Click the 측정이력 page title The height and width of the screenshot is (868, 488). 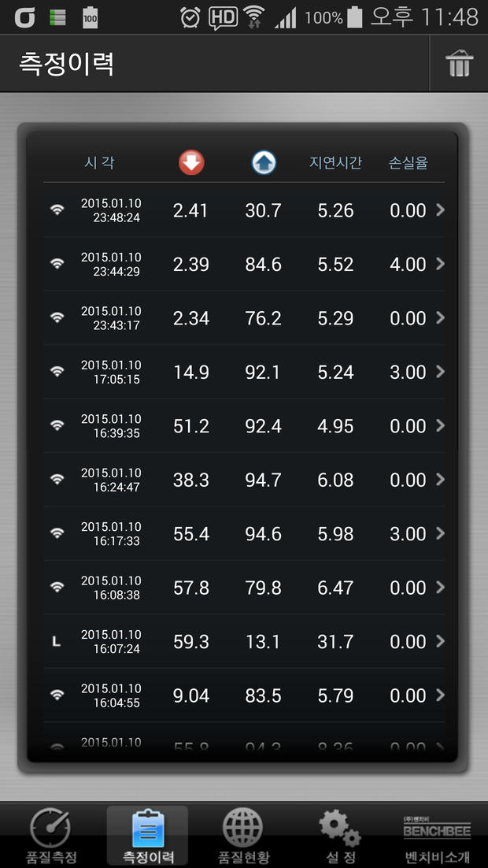(66, 64)
